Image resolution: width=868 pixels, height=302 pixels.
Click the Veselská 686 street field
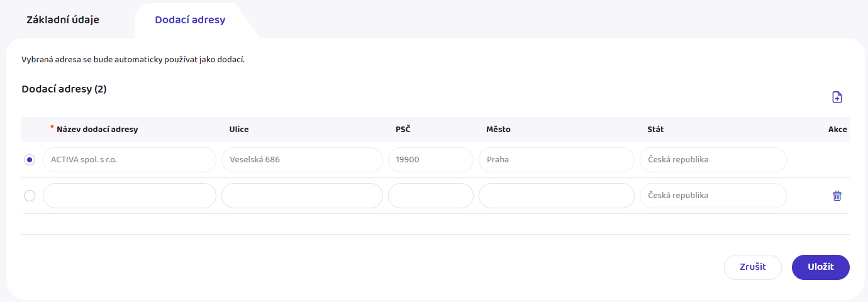(302, 160)
